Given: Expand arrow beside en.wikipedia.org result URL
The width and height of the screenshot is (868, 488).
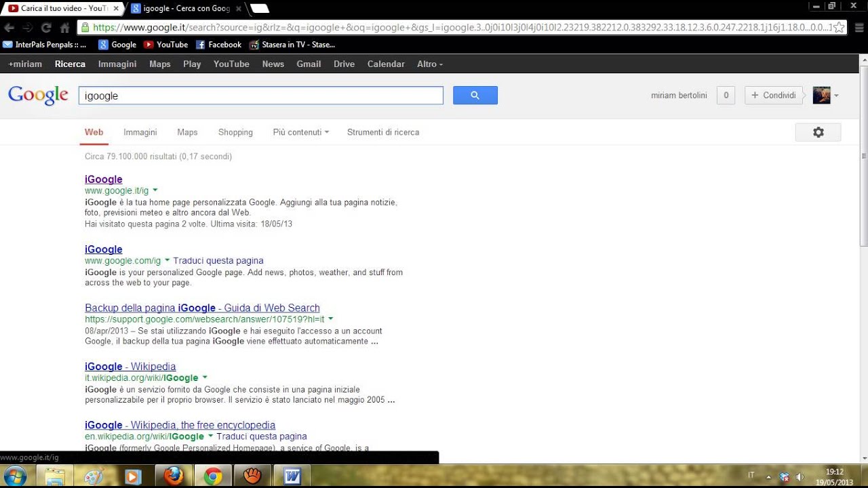Looking at the screenshot, I should tap(210, 436).
